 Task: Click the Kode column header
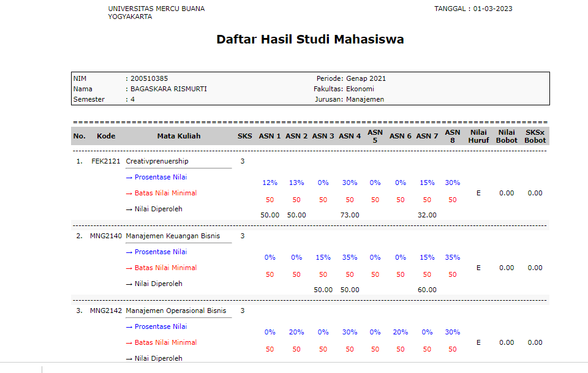pyautogui.click(x=106, y=136)
